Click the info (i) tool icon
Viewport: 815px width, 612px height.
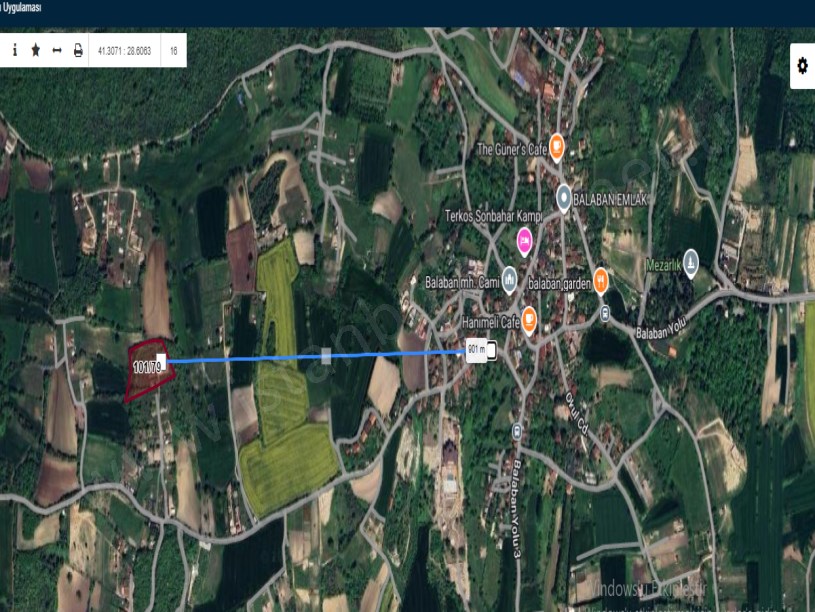(x=15, y=50)
